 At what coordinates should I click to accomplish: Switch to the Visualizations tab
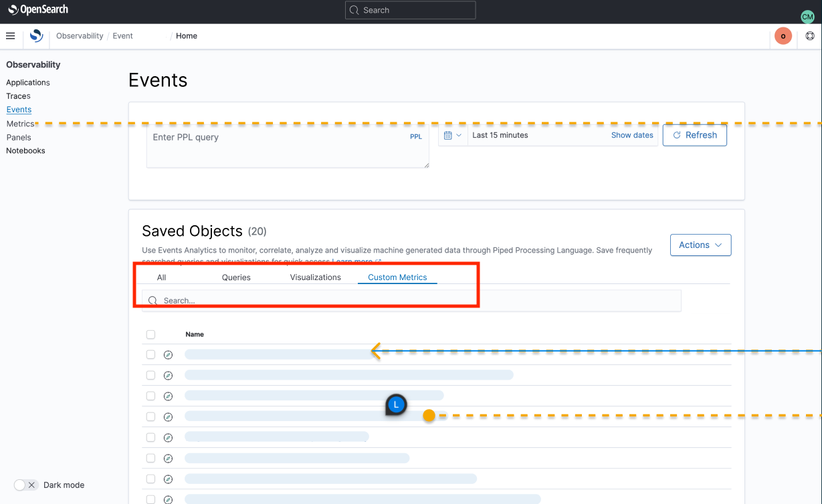[315, 277]
